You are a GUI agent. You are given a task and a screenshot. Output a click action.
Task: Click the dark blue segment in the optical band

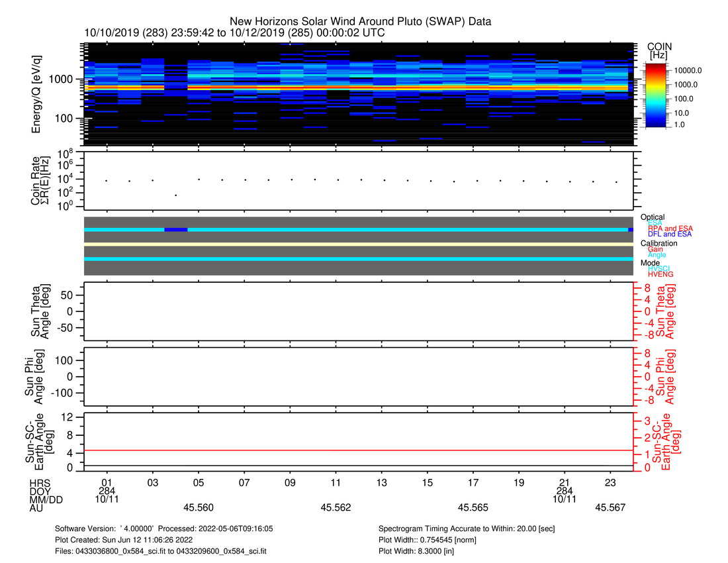point(175,229)
